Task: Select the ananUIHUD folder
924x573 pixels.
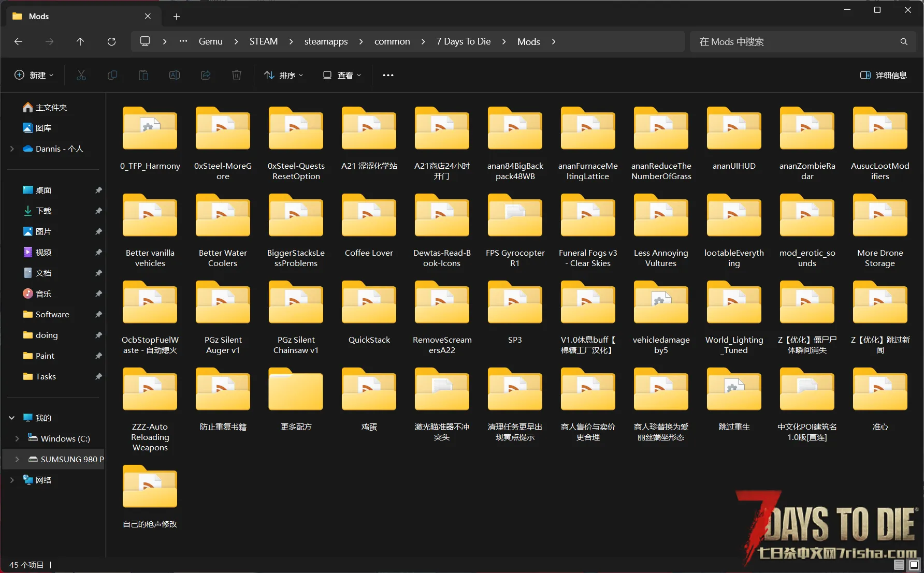Action: tap(734, 138)
